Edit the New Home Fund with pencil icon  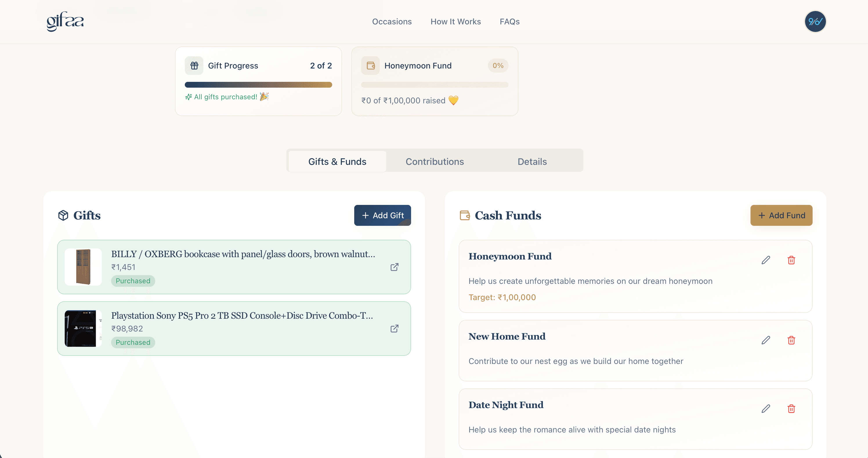coord(766,340)
